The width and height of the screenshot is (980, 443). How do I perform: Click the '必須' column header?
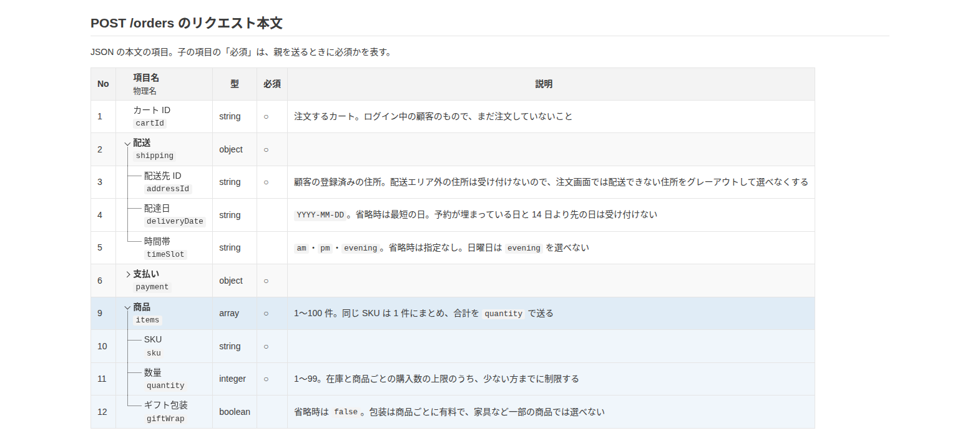point(272,84)
